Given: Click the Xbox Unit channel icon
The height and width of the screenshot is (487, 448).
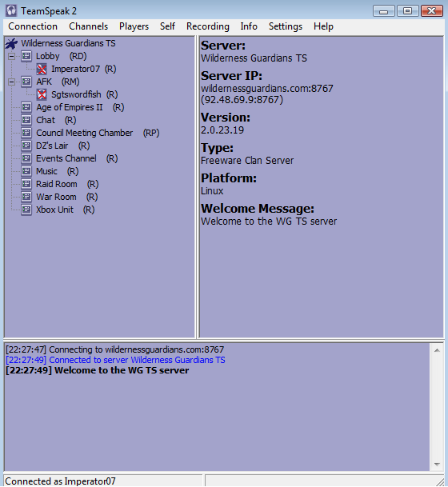Looking at the screenshot, I should (x=26, y=210).
